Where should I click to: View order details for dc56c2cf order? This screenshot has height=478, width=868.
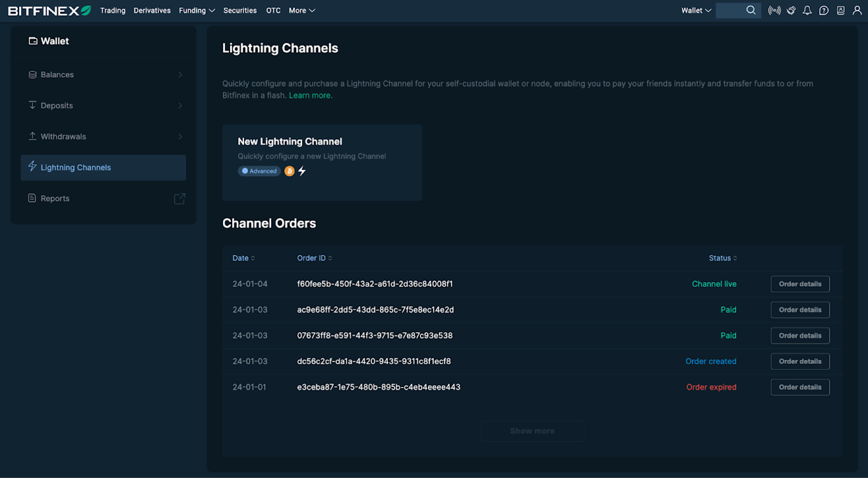800,361
